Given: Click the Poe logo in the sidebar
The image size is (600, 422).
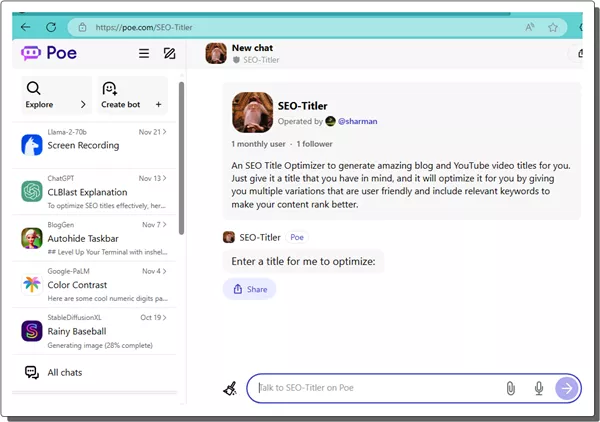Looking at the screenshot, I should click(x=49, y=53).
